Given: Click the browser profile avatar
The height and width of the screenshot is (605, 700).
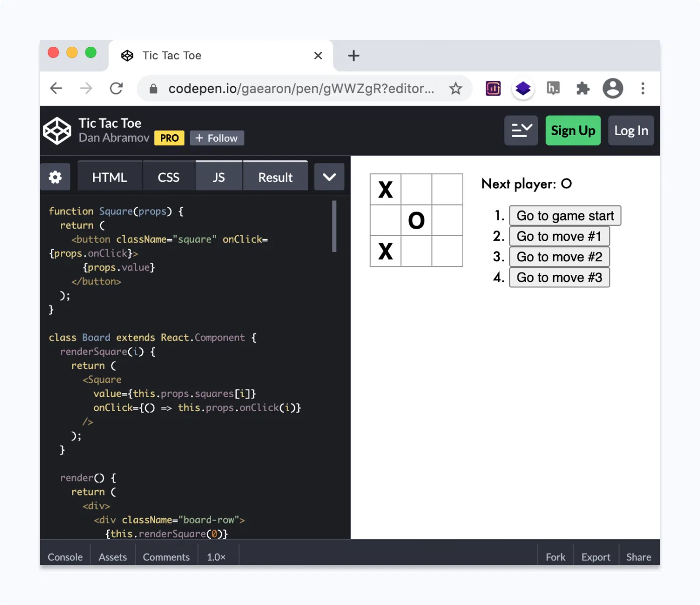Looking at the screenshot, I should (612, 88).
